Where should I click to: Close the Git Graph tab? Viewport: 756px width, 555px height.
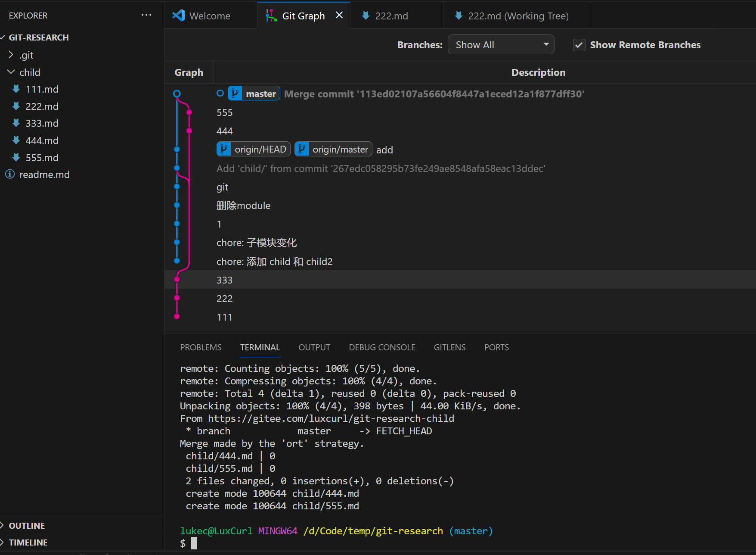coord(339,16)
